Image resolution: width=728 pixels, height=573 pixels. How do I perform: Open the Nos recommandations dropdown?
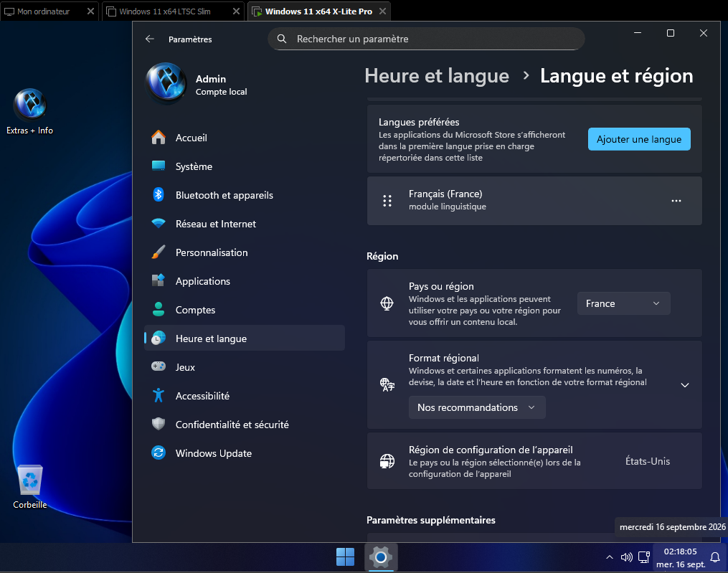coord(477,407)
